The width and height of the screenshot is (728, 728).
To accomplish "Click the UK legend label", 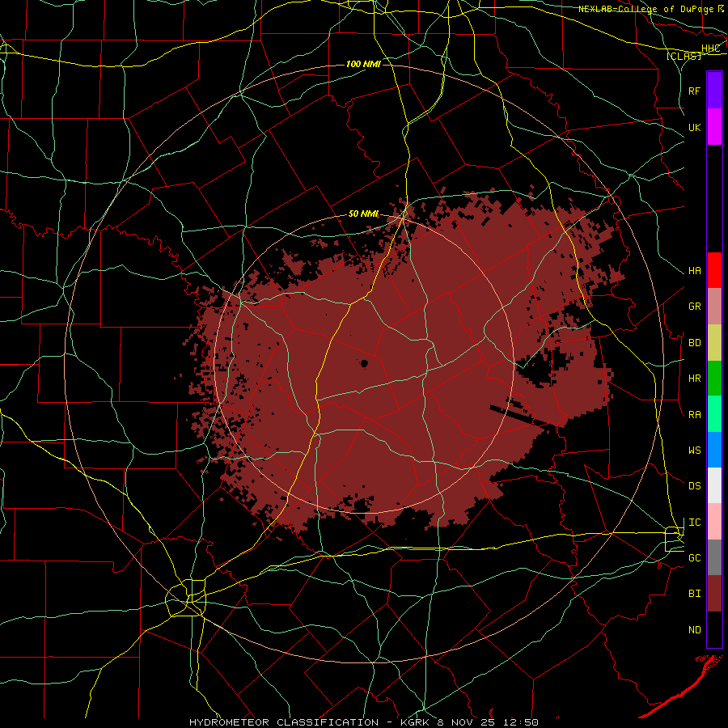I will [694, 127].
